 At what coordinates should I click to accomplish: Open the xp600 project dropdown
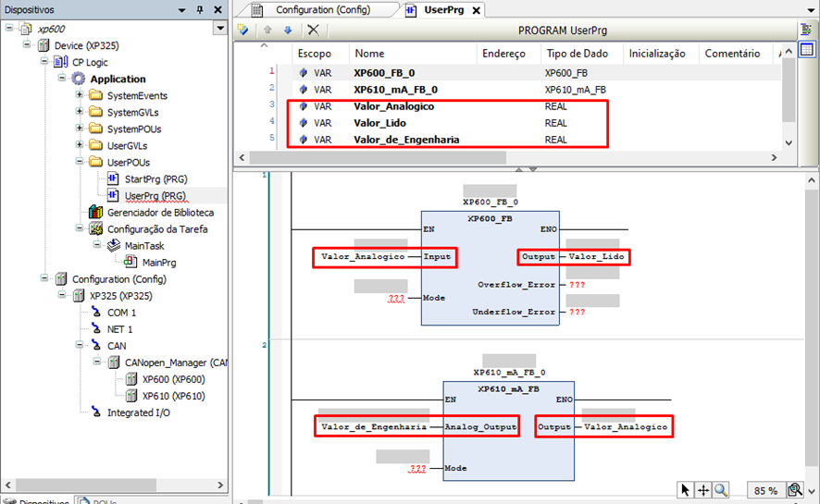coord(219,29)
